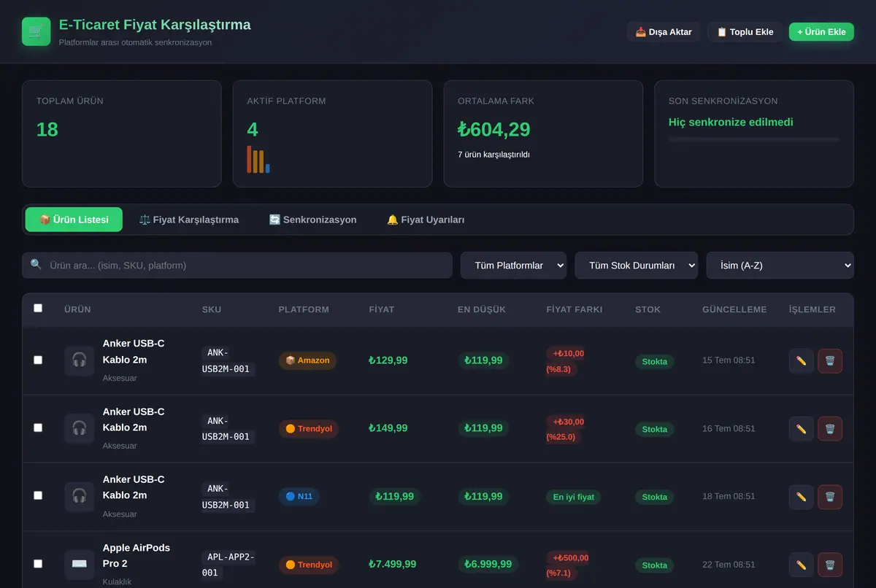Check the Anker Trendyol row checkbox
876x588 pixels.
point(38,428)
